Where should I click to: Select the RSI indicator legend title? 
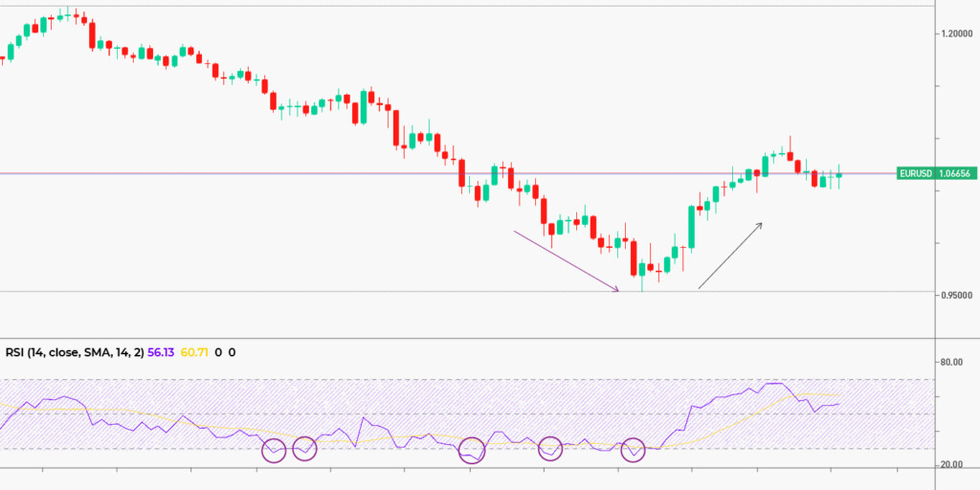[74, 352]
